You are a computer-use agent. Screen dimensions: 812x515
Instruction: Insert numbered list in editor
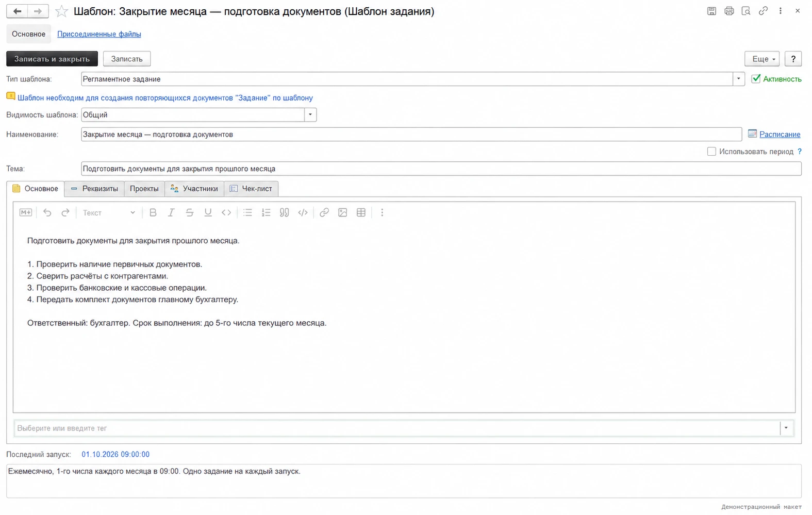[266, 212]
